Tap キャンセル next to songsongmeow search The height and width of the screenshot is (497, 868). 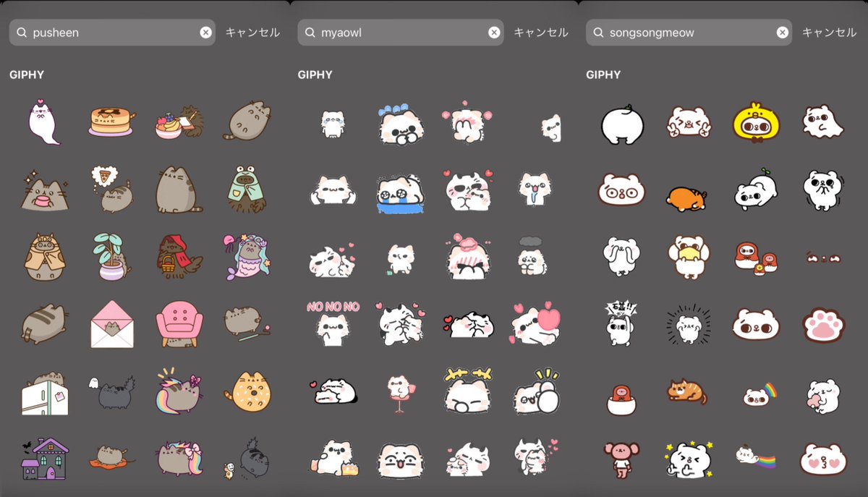click(830, 33)
